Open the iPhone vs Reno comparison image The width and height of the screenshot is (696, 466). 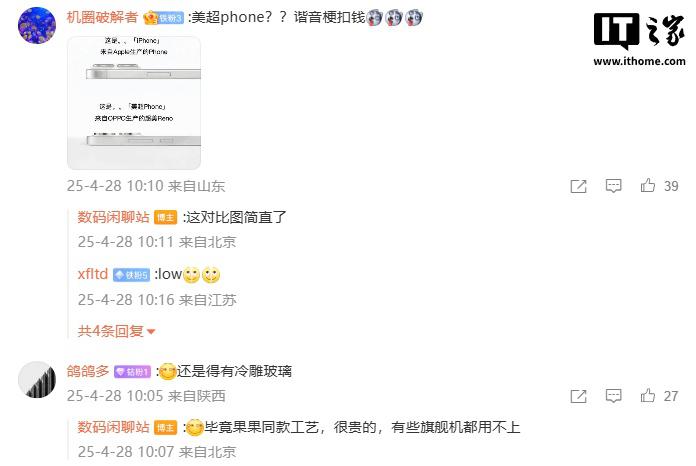tap(134, 103)
